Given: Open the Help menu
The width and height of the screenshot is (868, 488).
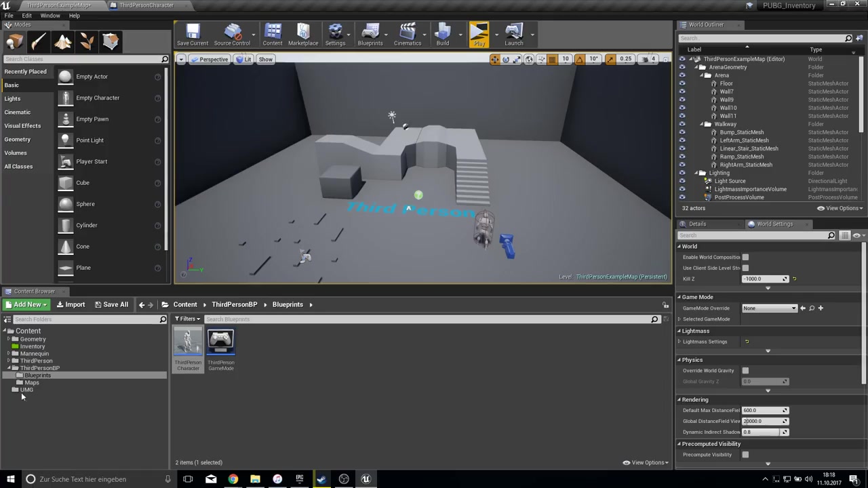Looking at the screenshot, I should click(x=75, y=16).
